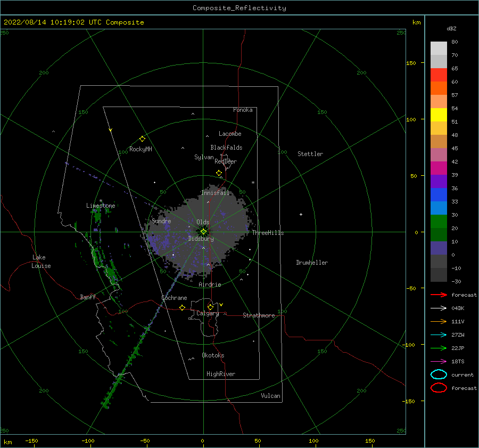This screenshot has width=479, height=448.
Task: Click the km unit label at bottom left
Action: click(x=8, y=442)
